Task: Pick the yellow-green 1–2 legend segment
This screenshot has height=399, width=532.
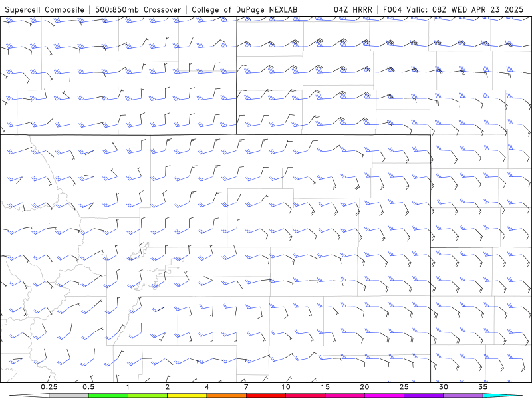Action: 148,396
